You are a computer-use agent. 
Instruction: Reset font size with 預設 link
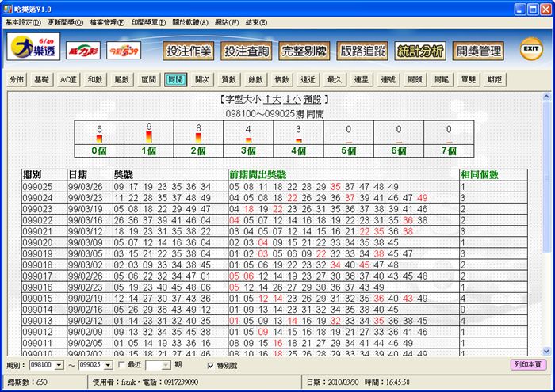coord(312,100)
